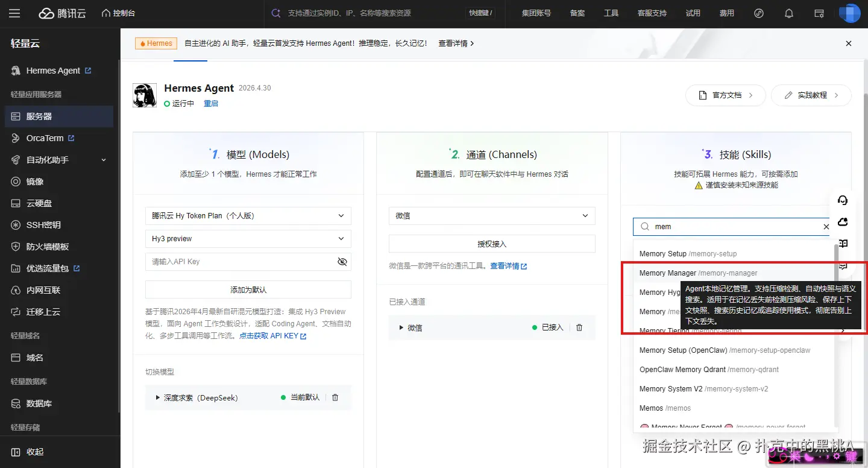Click the floating cloud assistant icon
Image resolution: width=868 pixels, height=468 pixels.
(x=843, y=222)
